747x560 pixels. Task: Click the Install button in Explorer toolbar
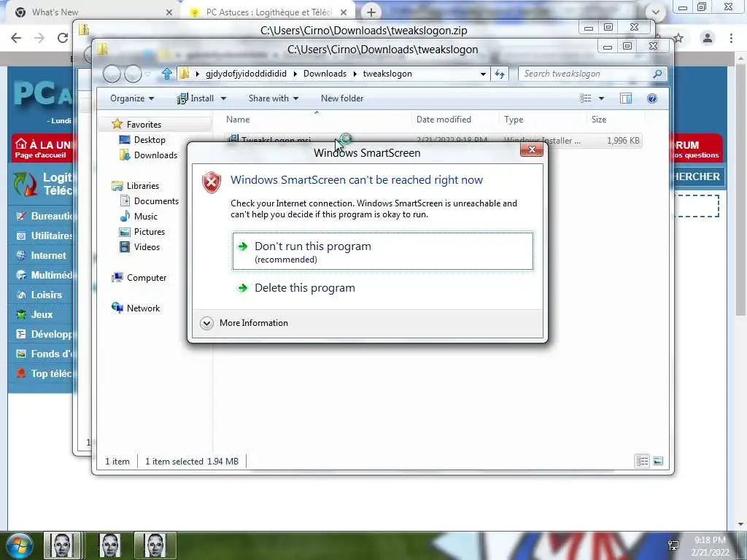[196, 98]
